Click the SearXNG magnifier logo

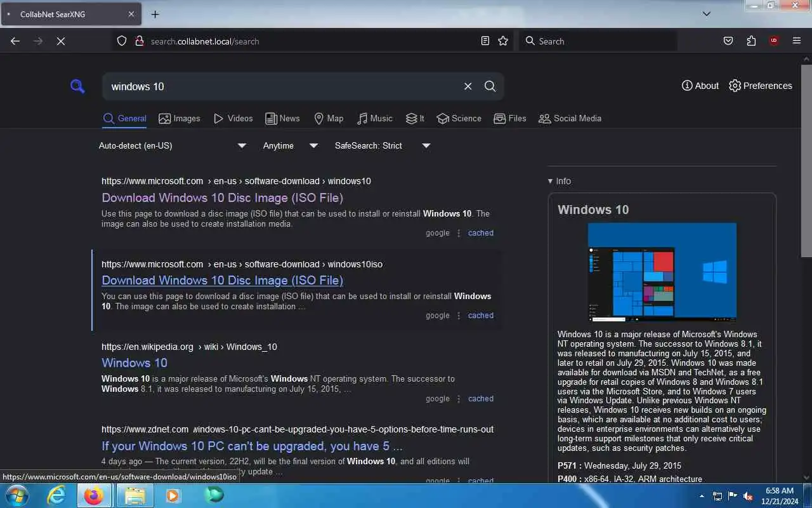click(77, 86)
